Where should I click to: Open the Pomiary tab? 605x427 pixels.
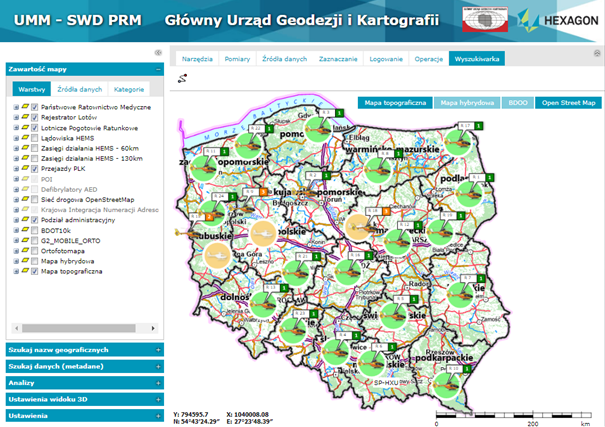pyautogui.click(x=237, y=59)
